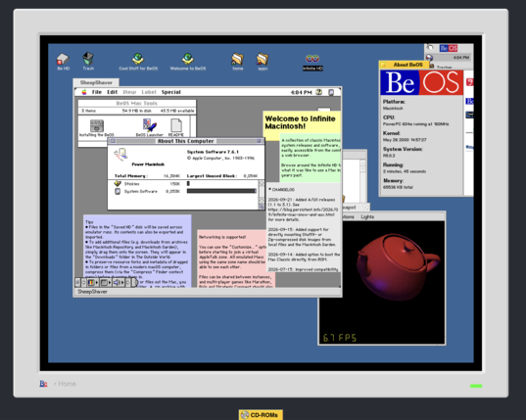Click the System Software 7.6.1 text

[213, 152]
